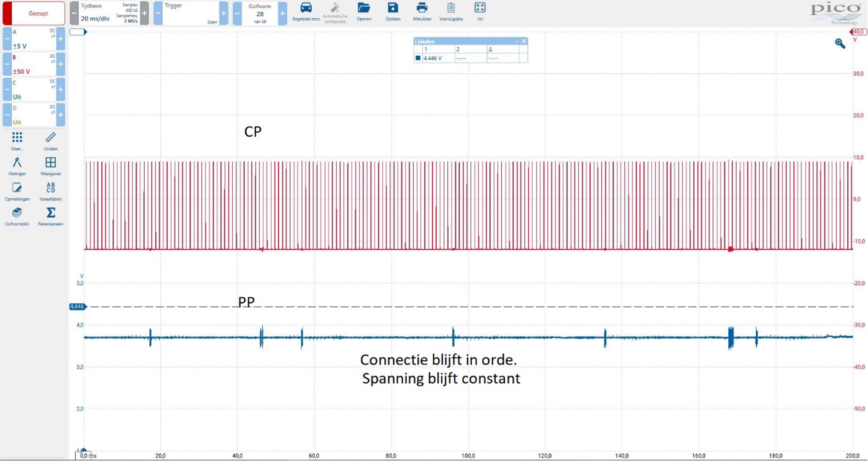The height and width of the screenshot is (461, 868).
Task: Open Begeleide tests car icon
Action: click(x=306, y=12)
